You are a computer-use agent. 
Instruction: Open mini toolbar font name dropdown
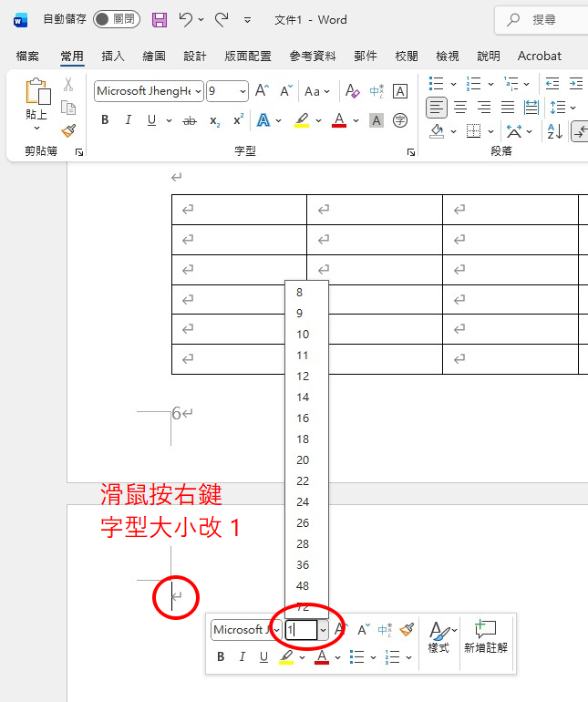click(277, 630)
